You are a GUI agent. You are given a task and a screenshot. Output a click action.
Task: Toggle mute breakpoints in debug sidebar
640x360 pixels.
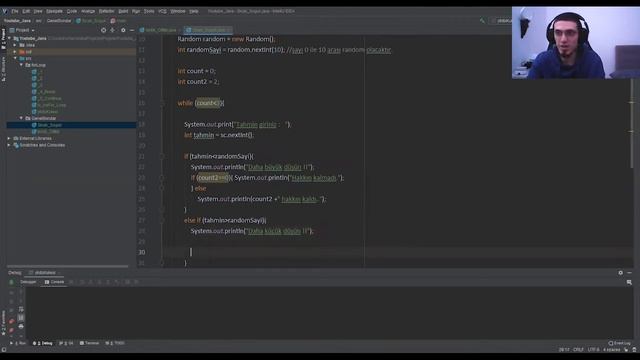point(11,330)
